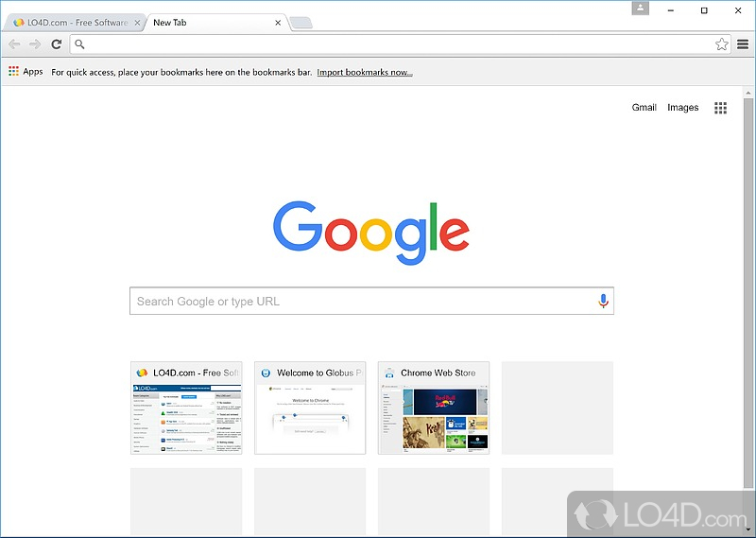Open the Apps shortcut in bookmarks bar
Screen dimensions: 756x538
pyautogui.click(x=26, y=72)
